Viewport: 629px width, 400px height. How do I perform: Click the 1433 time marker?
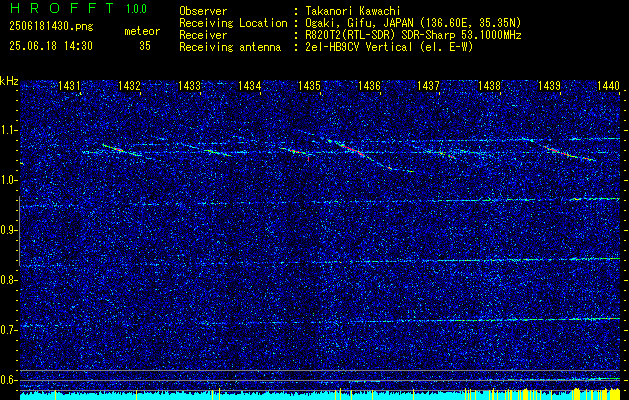point(189,85)
